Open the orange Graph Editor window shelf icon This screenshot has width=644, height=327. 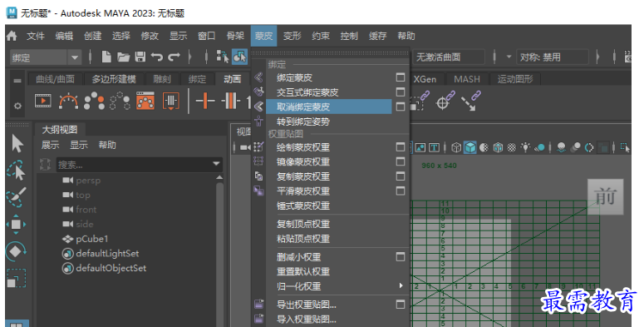pos(145,101)
